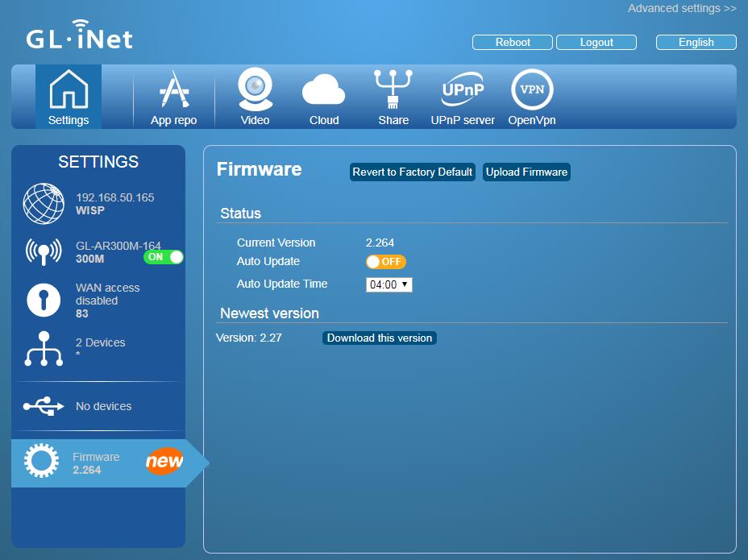Click the network clients tree icon
Screen dimensions: 748x560
click(44, 349)
